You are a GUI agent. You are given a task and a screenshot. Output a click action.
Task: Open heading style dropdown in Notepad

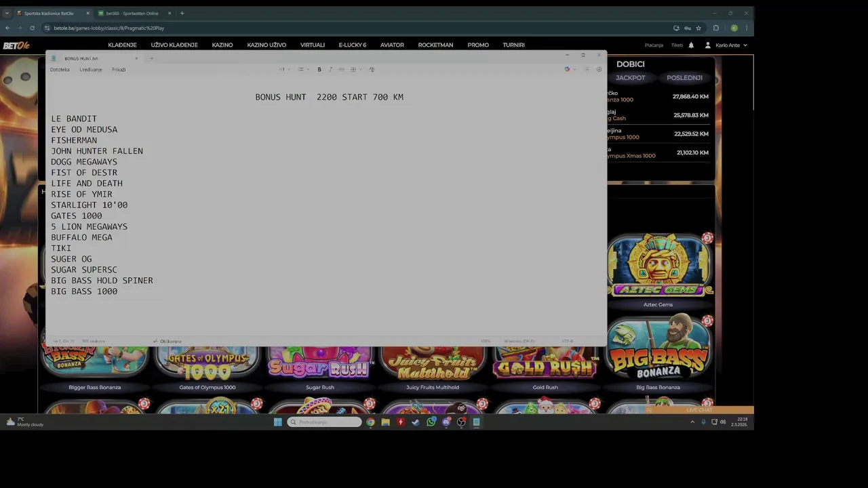284,69
